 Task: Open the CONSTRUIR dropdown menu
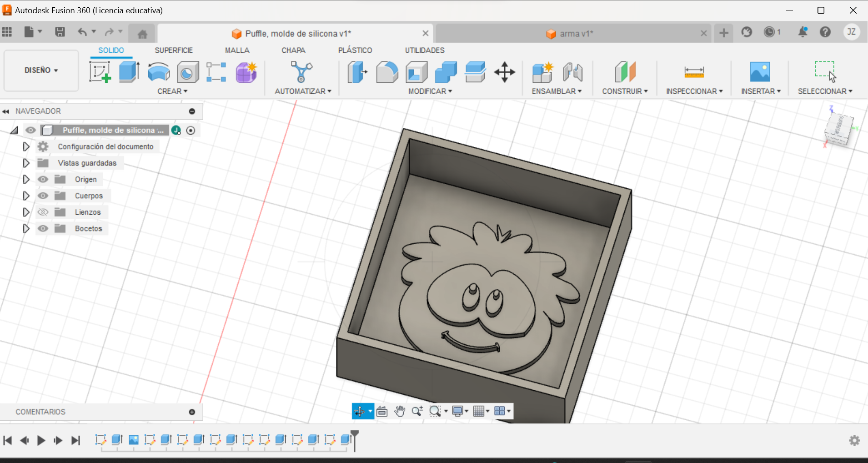[625, 91]
